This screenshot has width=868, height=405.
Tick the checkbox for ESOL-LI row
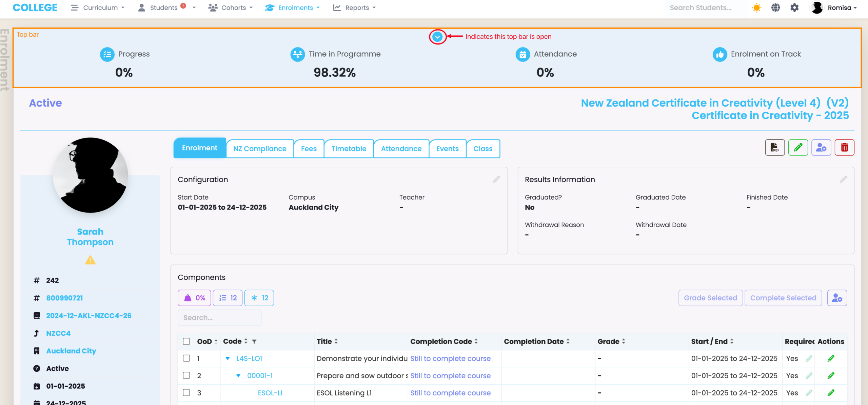click(186, 392)
